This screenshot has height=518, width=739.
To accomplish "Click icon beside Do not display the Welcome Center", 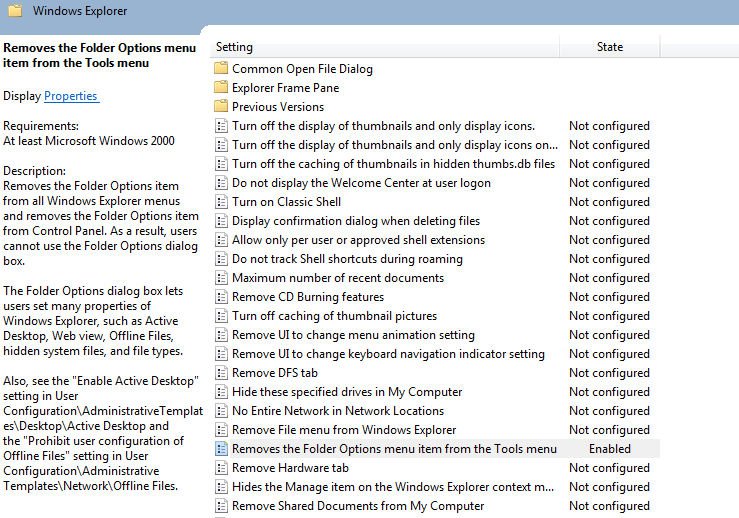I will pyautogui.click(x=221, y=183).
